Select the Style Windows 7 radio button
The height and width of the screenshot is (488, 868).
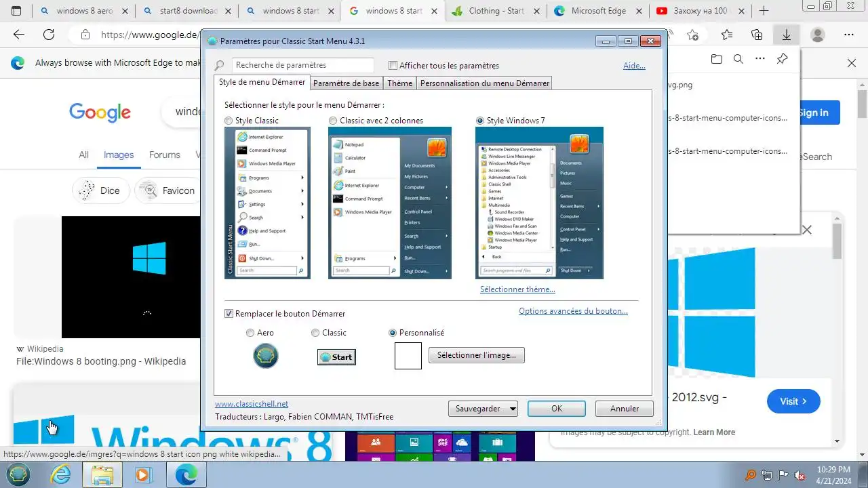click(x=480, y=121)
